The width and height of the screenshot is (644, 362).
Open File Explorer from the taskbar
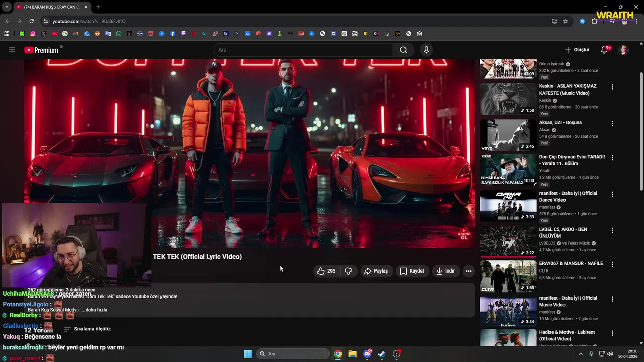tap(353, 354)
